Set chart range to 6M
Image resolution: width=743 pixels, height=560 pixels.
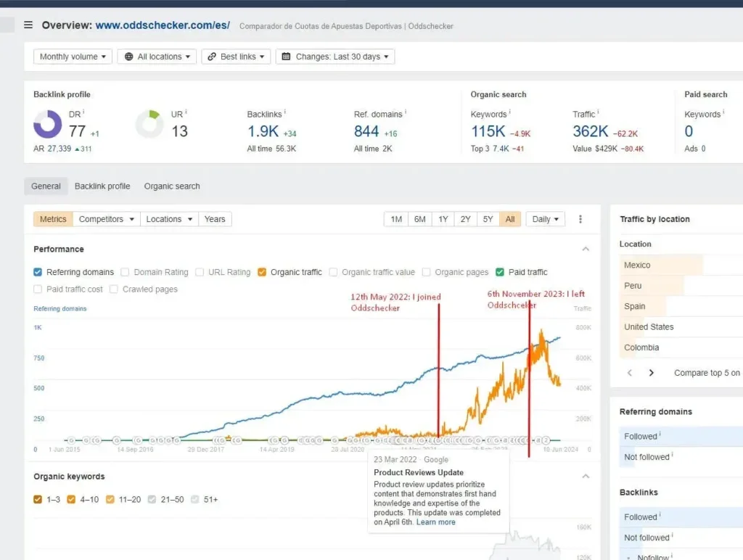click(x=420, y=219)
